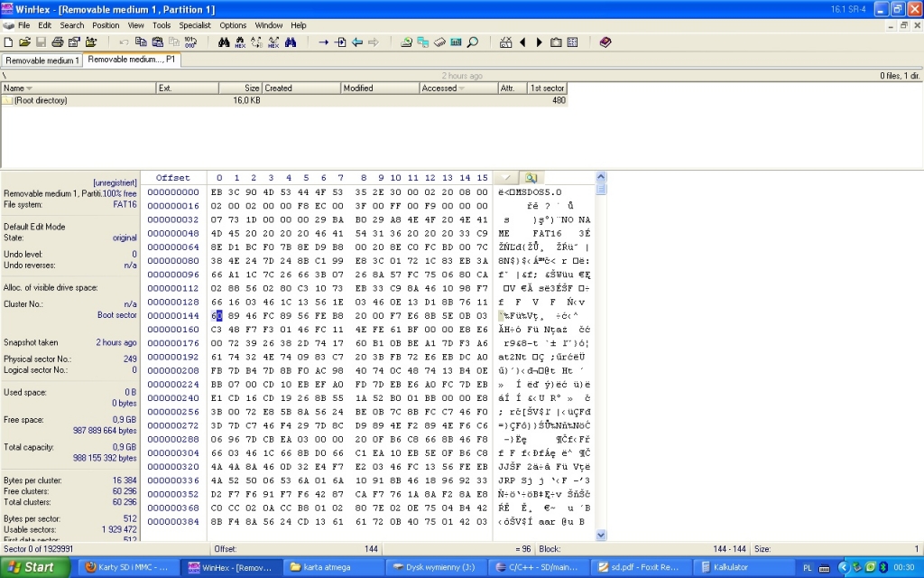Screen dimensions: 924x578
Task: Click the Size column header
Action: 240,88
